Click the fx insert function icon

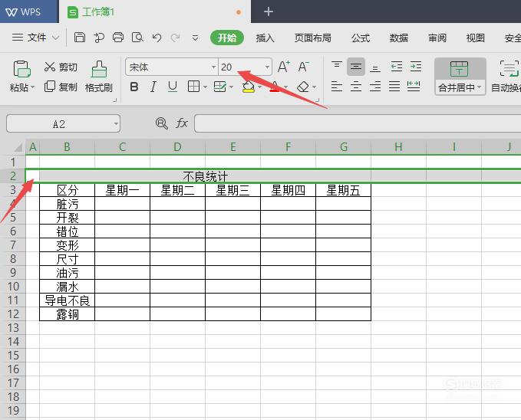coord(182,123)
